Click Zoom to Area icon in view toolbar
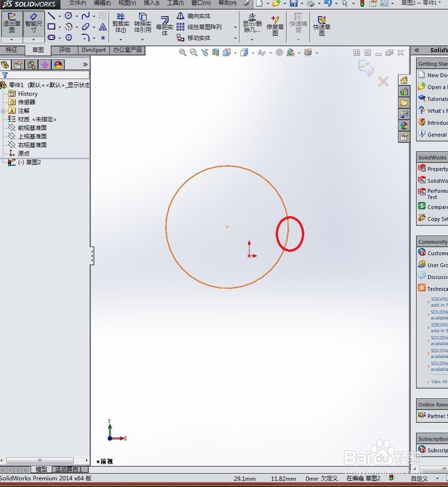 (194, 52)
